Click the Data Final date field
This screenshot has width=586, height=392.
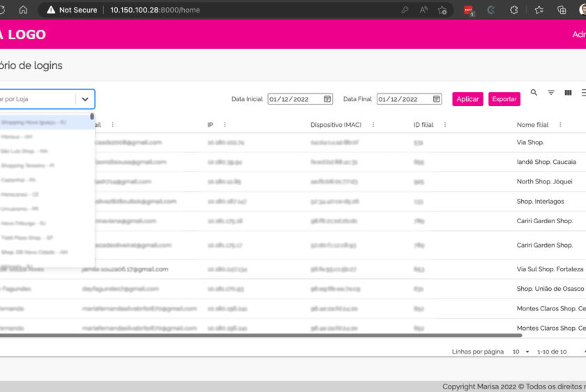pyautogui.click(x=410, y=99)
